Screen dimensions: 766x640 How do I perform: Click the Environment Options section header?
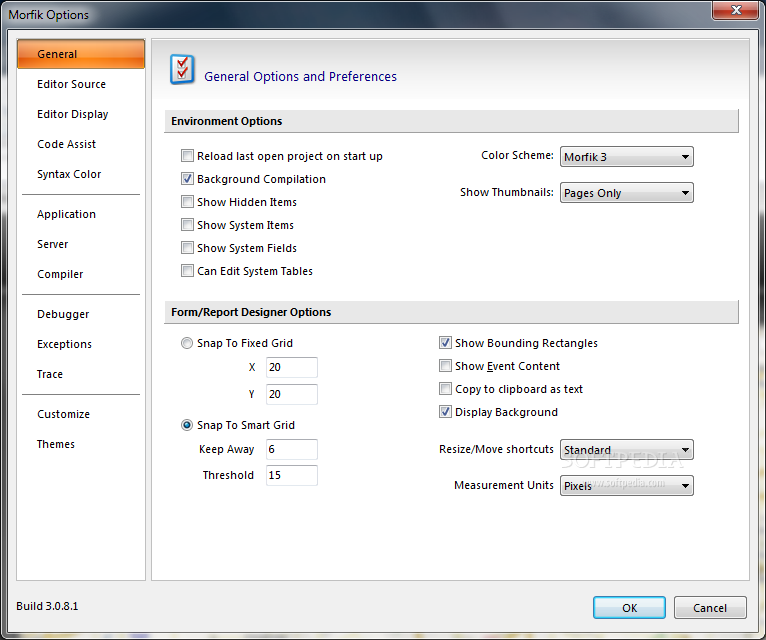coord(451,121)
